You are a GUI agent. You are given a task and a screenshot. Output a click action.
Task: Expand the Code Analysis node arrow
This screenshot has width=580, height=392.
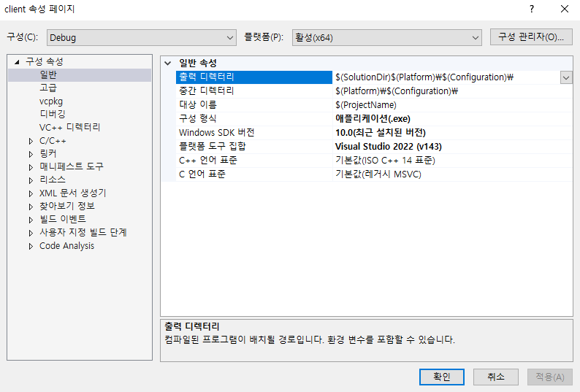click(31, 246)
